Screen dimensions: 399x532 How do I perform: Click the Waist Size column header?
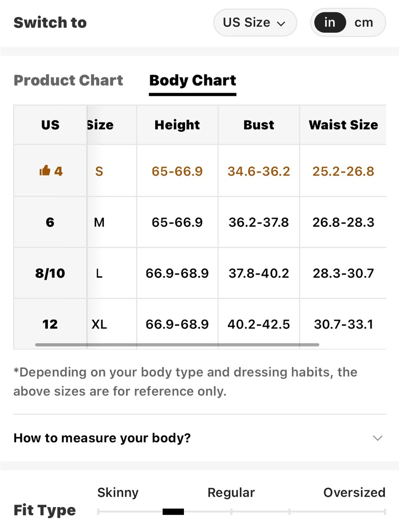click(x=343, y=125)
